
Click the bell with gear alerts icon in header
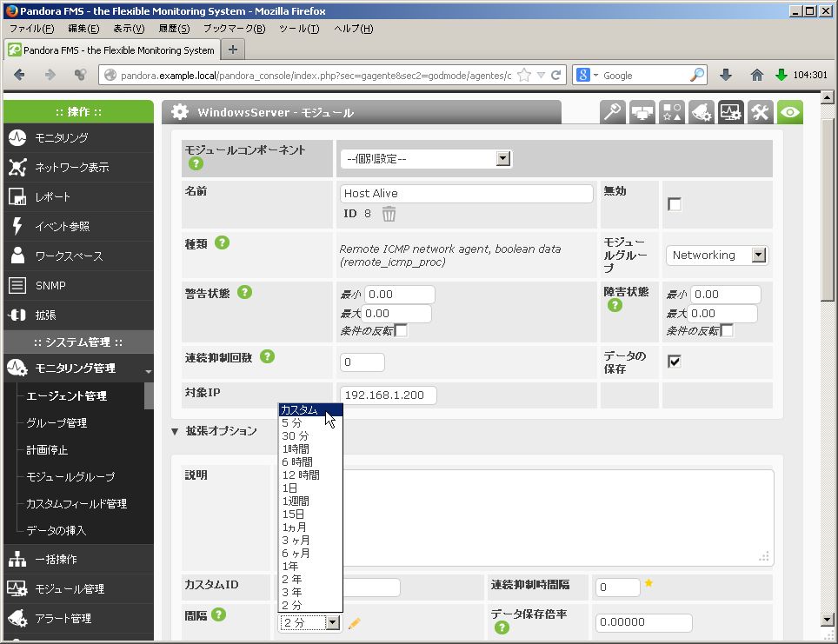[702, 112]
